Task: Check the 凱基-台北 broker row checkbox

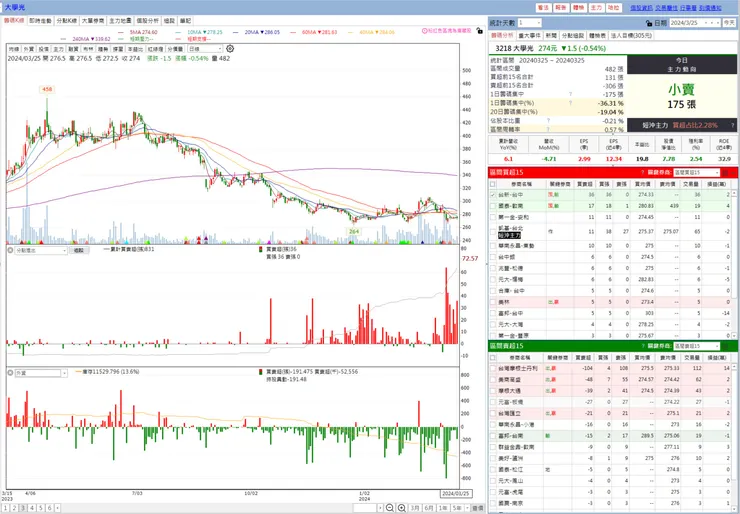Action: click(493, 231)
